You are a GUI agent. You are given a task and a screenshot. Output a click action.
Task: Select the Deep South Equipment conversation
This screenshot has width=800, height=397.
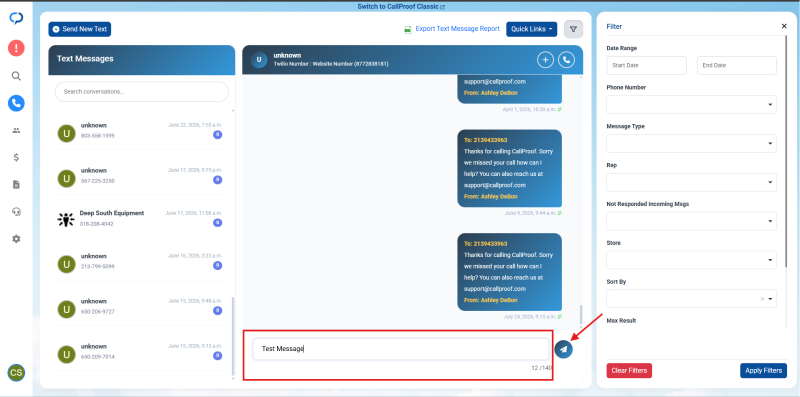pos(141,218)
